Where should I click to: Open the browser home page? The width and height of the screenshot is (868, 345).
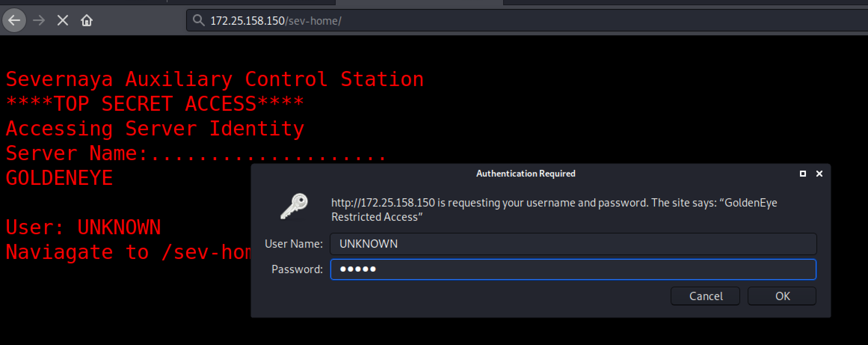tap(87, 20)
